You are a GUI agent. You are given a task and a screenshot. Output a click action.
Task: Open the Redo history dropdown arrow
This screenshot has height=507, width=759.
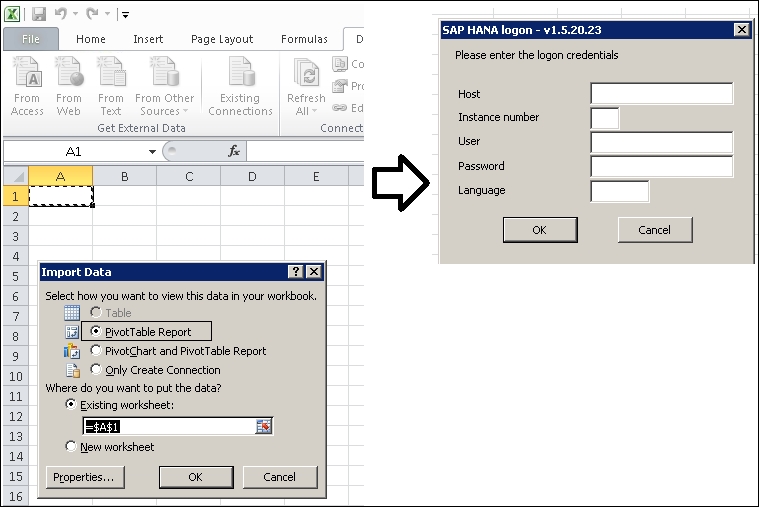[x=107, y=14]
